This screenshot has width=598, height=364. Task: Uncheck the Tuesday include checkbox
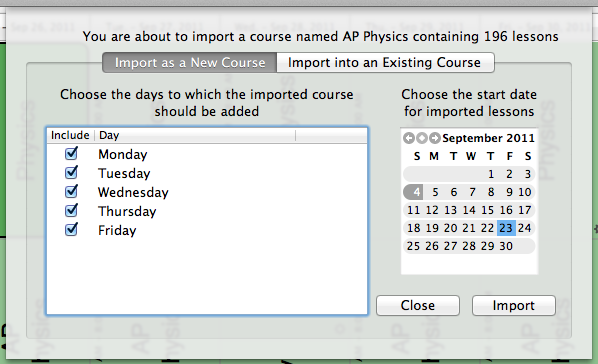[71, 172]
